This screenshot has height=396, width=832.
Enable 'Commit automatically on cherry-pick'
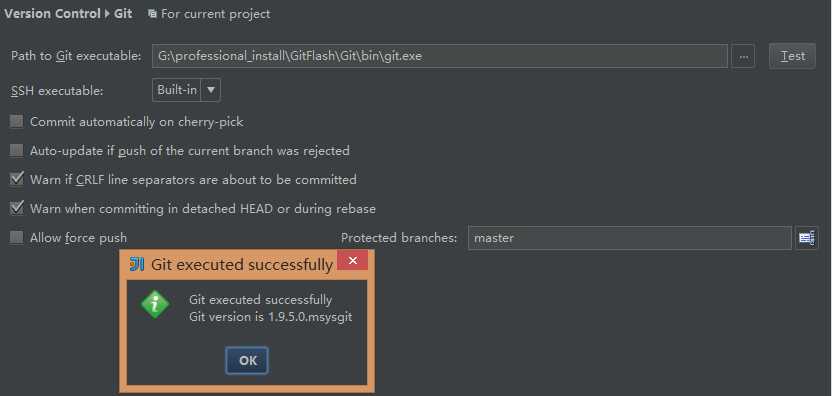17,122
